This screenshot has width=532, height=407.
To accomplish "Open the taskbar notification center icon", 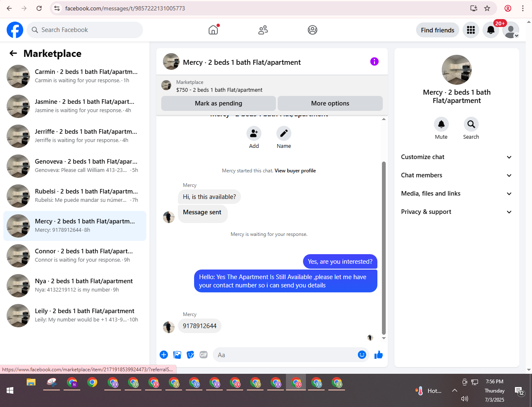I will (520, 391).
